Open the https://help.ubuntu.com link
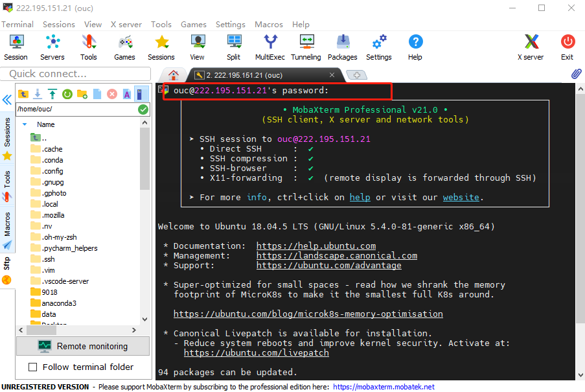The width and height of the screenshot is (585, 392). (316, 246)
